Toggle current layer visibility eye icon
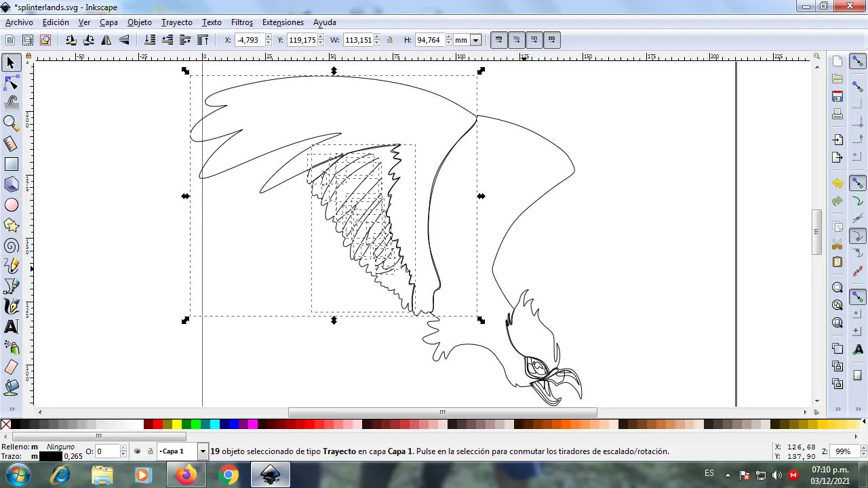The height and width of the screenshot is (488, 868). (138, 451)
